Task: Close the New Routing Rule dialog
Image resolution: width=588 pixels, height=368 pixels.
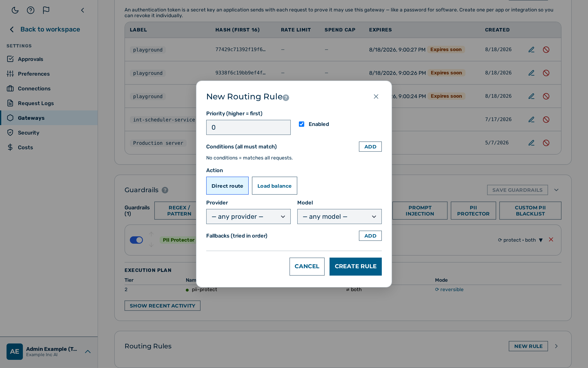Action: click(376, 97)
